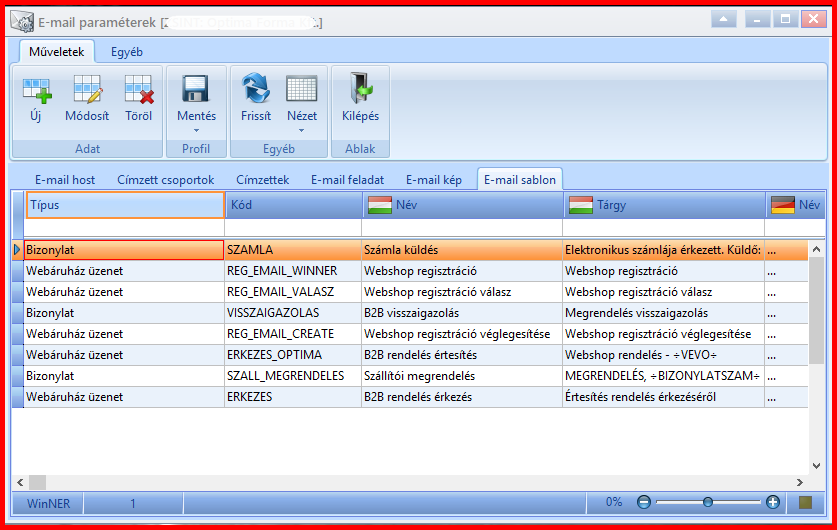Click the filter field under Név column

coord(462,228)
